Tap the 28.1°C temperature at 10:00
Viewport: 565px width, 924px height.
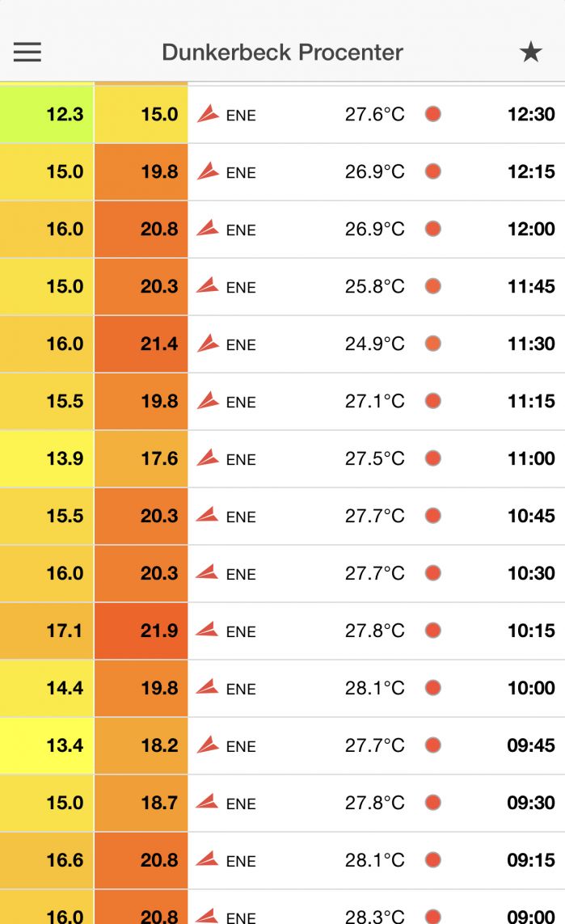click(375, 688)
